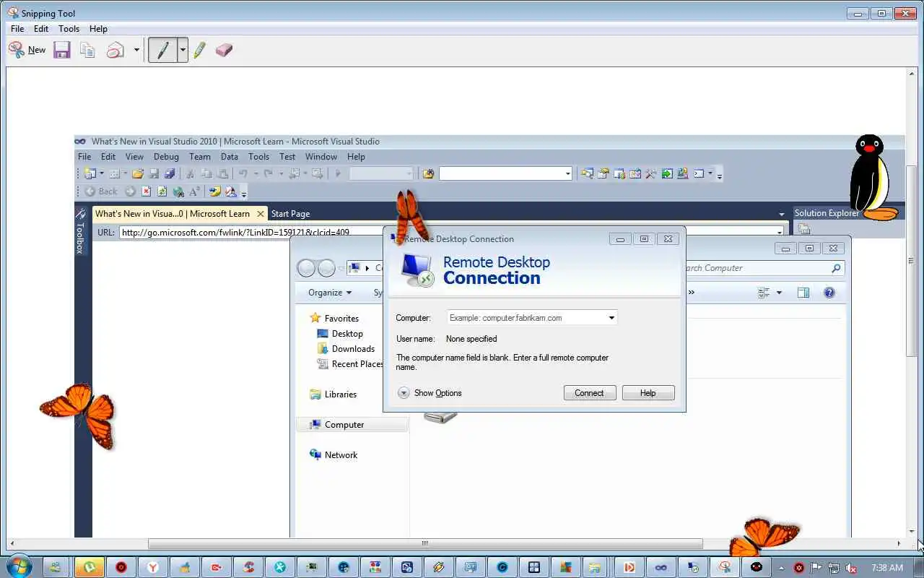Open the active documents tab list dropdown
The height and width of the screenshot is (578, 924).
(782, 214)
